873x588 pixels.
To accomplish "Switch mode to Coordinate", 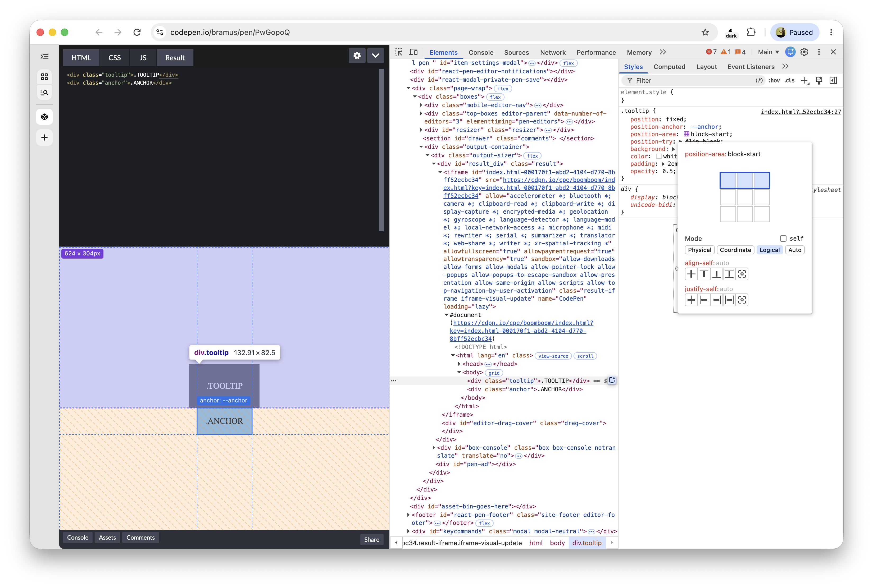I will pos(735,250).
